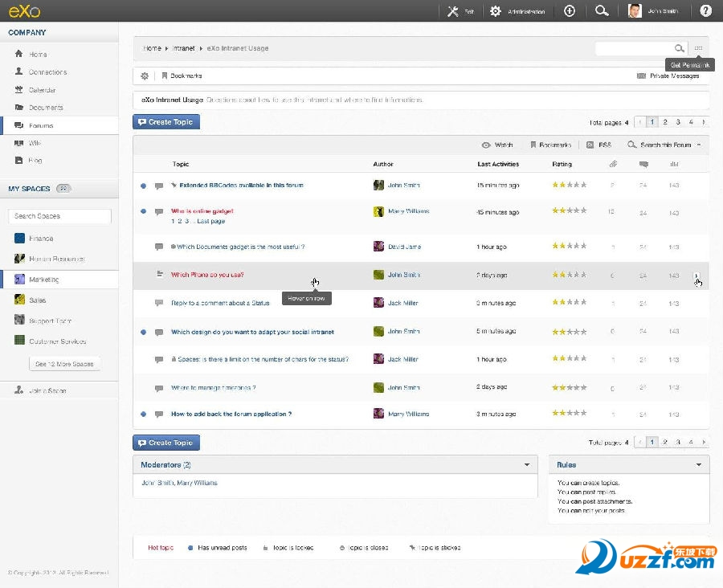Open Private Messages
The width and height of the screenshot is (723, 588).
pyautogui.click(x=668, y=76)
